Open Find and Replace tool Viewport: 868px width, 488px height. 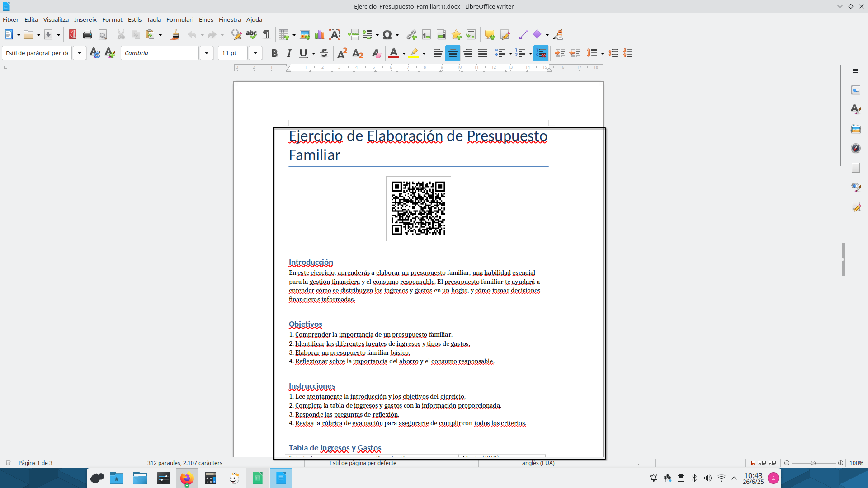[236, 35]
